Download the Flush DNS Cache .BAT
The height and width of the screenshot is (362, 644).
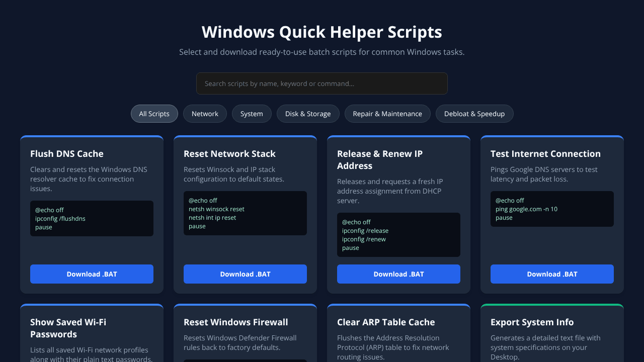tap(92, 274)
